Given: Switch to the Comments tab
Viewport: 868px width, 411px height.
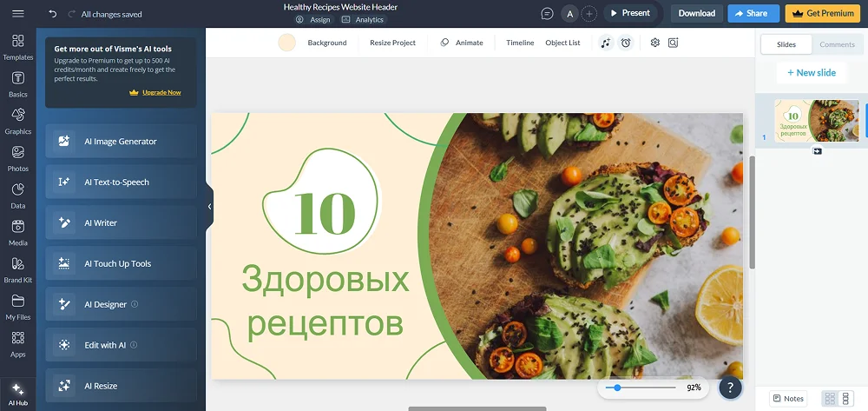Looking at the screenshot, I should 837,44.
